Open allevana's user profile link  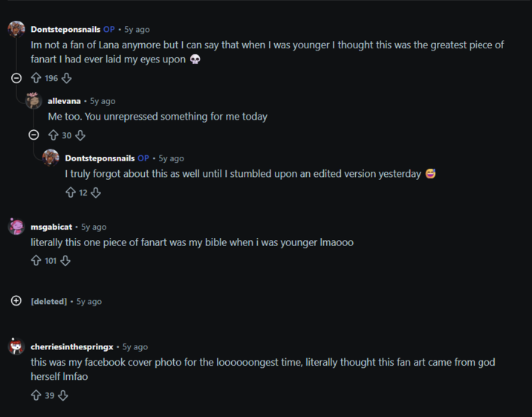[64, 101]
